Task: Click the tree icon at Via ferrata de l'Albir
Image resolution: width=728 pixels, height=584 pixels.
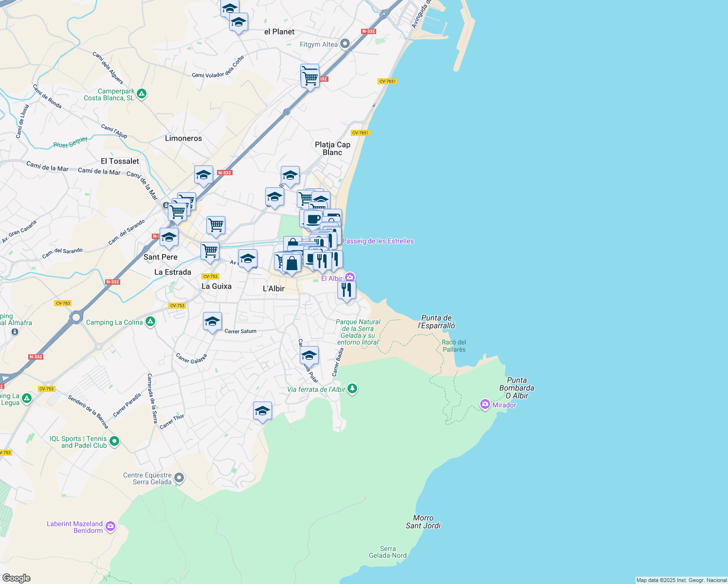Action: (x=352, y=389)
